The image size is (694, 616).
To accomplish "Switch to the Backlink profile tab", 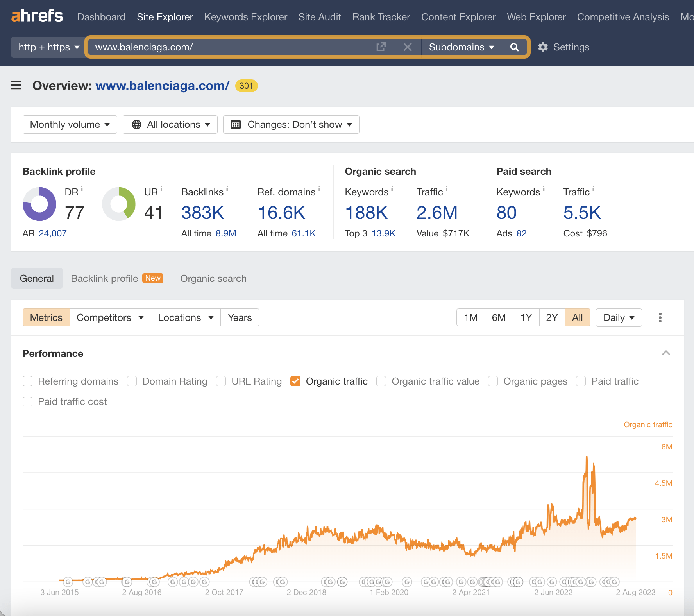I will pyautogui.click(x=104, y=278).
